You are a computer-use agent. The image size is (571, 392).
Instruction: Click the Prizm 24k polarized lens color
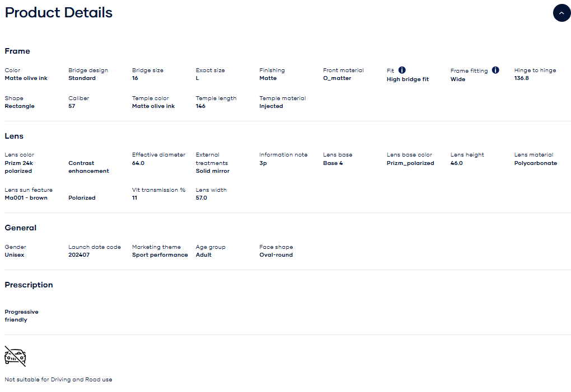[x=20, y=167]
